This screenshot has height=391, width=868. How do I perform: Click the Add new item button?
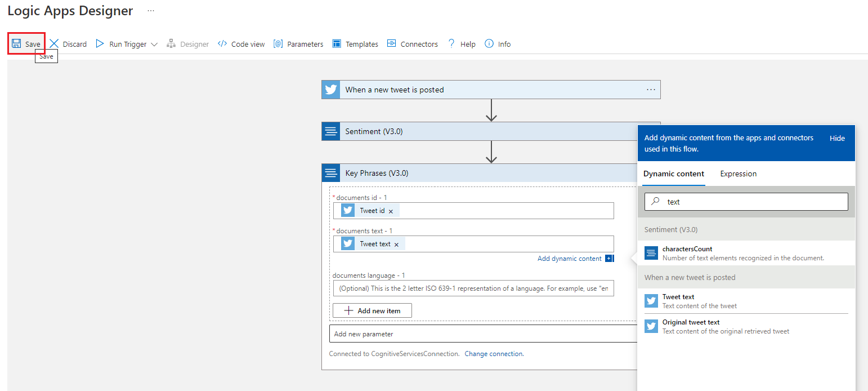tap(372, 310)
